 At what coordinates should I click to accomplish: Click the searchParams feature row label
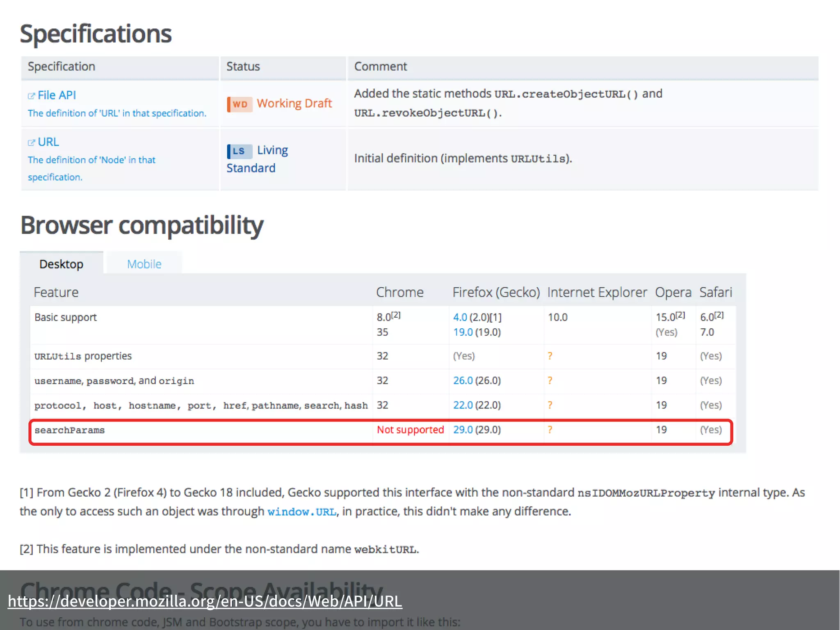(69, 430)
